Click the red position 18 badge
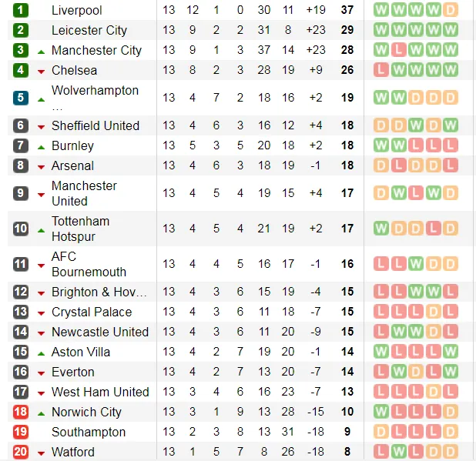The image size is (476, 461). (x=20, y=412)
